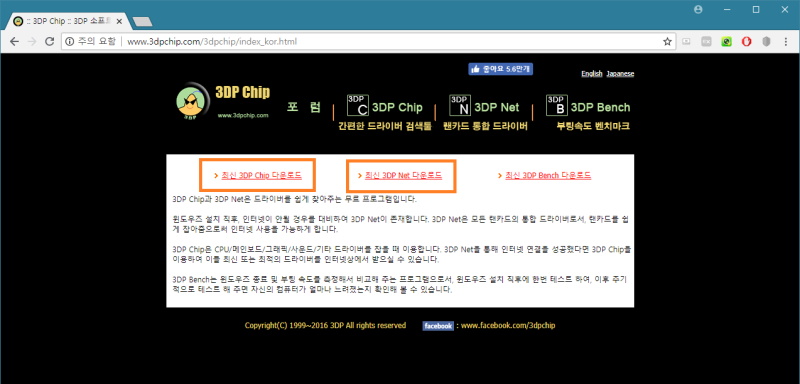The image size is (800, 384).
Task: Open the green extension icon in the toolbar
Action: [727, 42]
